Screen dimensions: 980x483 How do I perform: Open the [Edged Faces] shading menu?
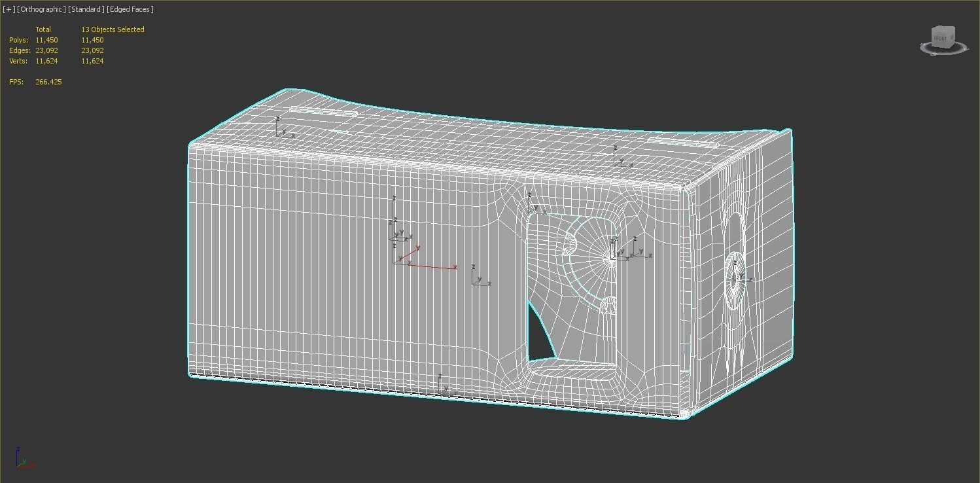130,9
